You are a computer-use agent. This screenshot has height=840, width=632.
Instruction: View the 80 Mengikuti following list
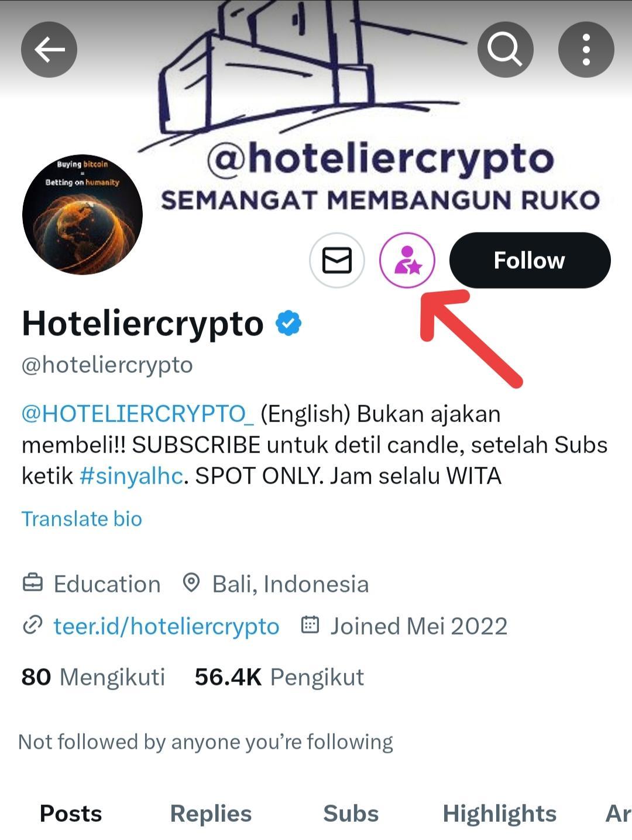coord(94,677)
